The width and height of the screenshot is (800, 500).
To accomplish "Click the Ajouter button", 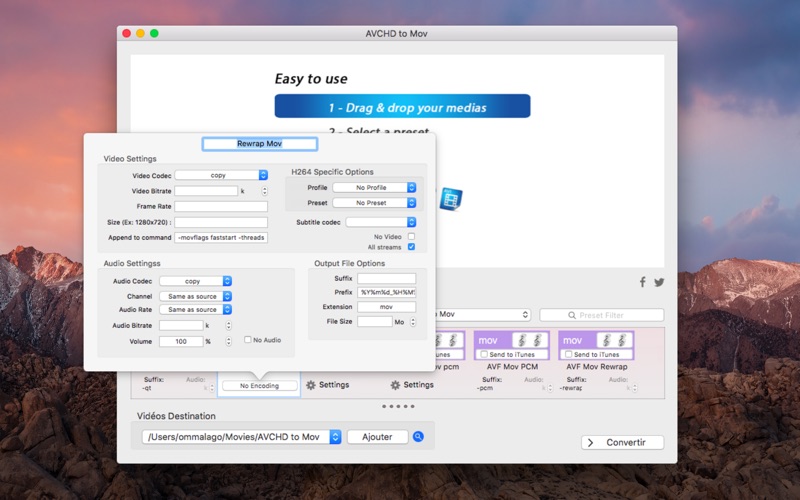I will 378,437.
